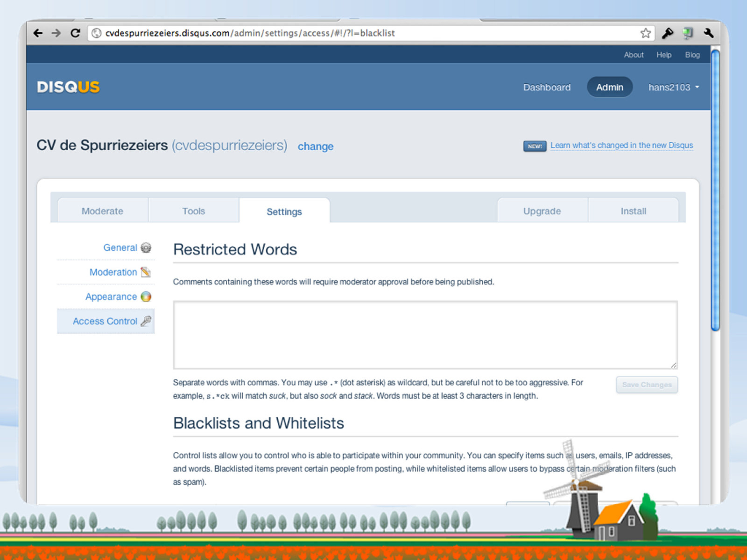The height and width of the screenshot is (560, 747).
Task: Focus the Restricted Words text area
Action: (x=425, y=335)
